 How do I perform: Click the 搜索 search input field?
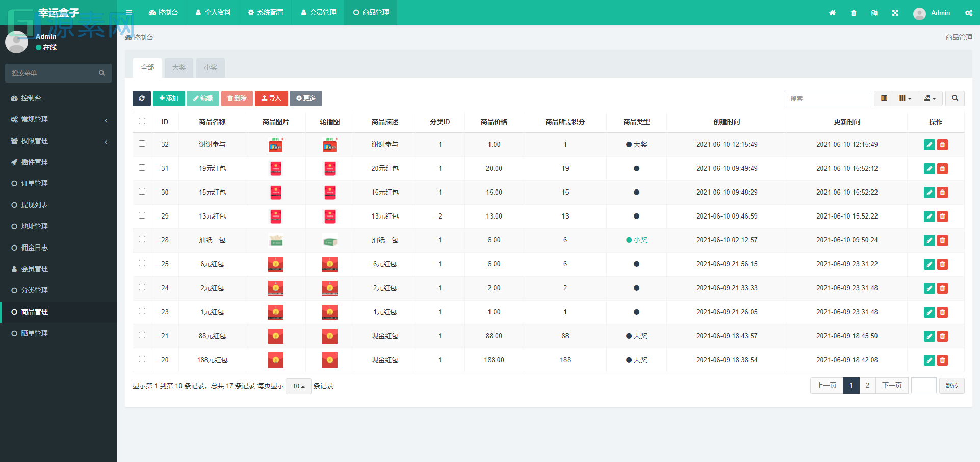coord(827,98)
